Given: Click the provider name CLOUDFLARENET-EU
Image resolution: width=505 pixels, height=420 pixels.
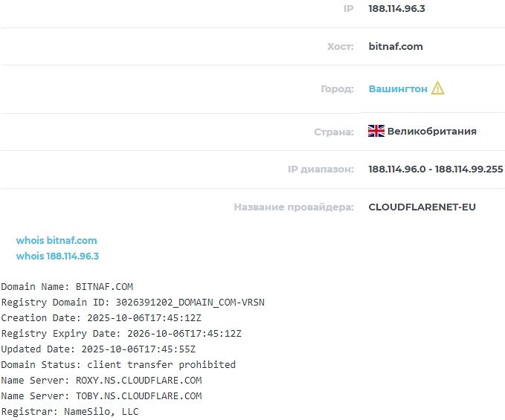Looking at the screenshot, I should 422,207.
